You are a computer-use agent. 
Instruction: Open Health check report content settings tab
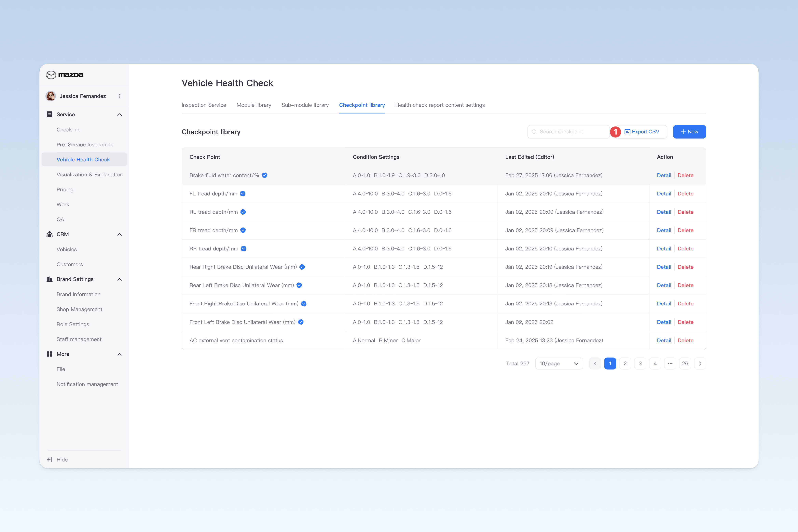440,105
